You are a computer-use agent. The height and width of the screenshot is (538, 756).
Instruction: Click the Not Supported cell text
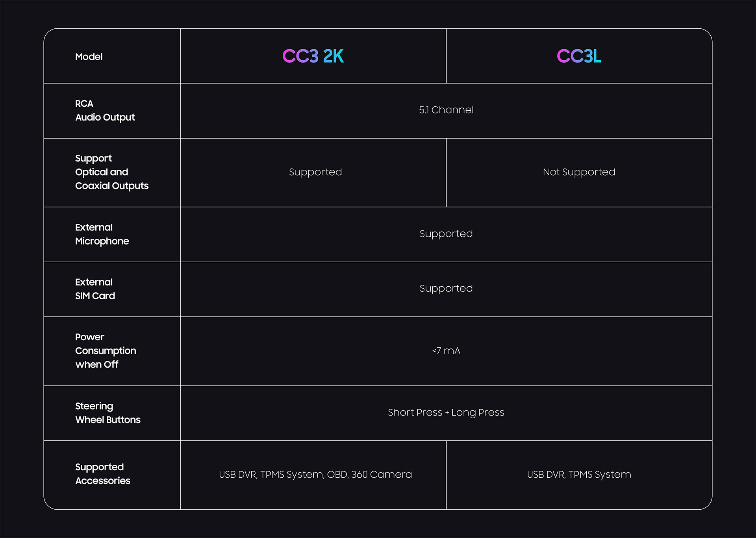(579, 172)
